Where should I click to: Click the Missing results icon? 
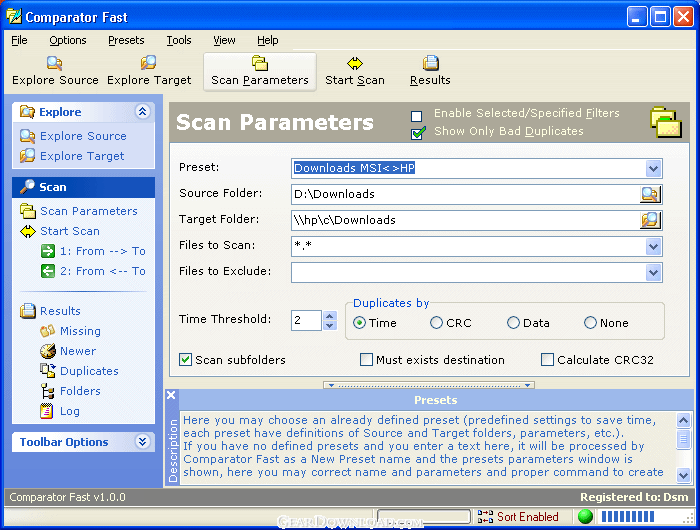pos(47,331)
